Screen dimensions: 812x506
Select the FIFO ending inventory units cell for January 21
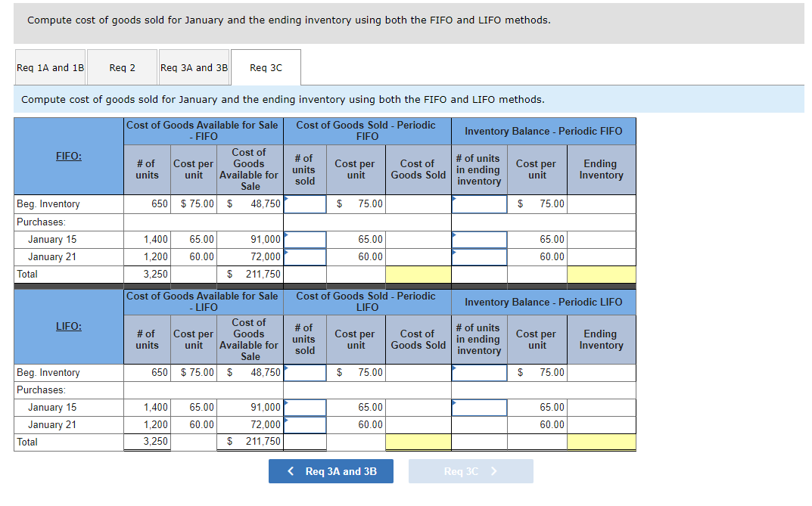click(479, 256)
